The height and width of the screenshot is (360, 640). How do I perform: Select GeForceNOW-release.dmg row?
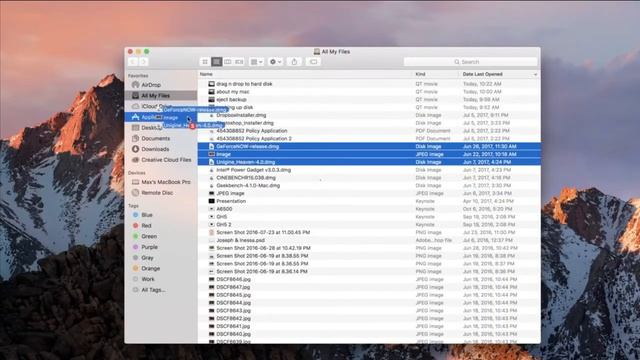369,146
